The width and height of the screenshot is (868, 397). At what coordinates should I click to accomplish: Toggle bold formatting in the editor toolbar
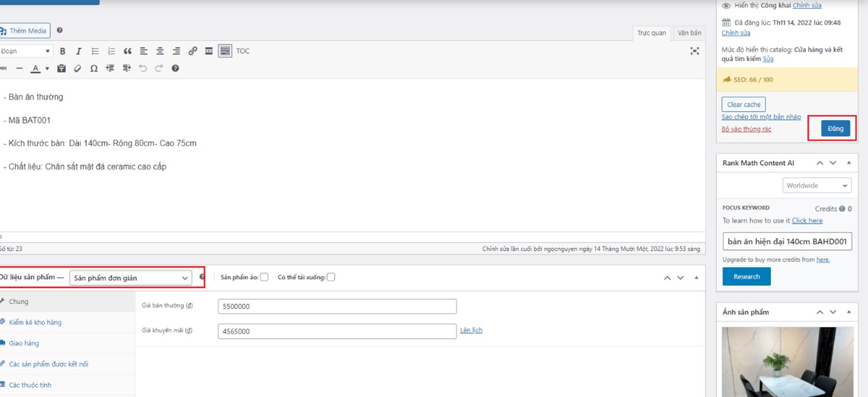[x=62, y=51]
